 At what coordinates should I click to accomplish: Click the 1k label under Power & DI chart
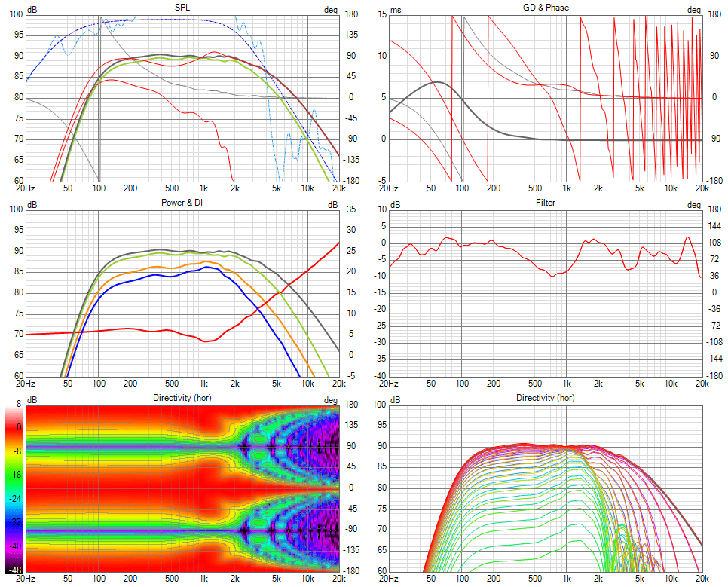tap(203, 383)
